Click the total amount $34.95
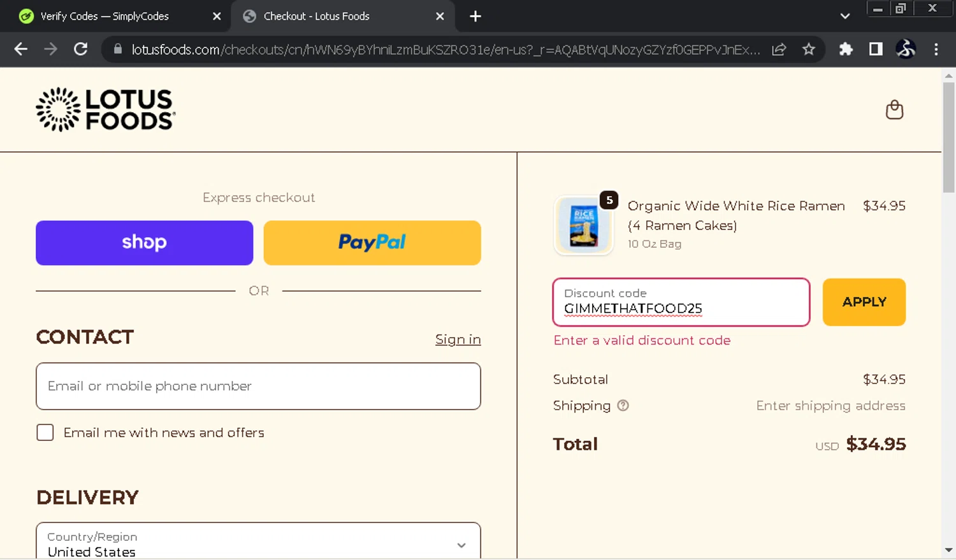This screenshot has width=956, height=560. (x=876, y=444)
